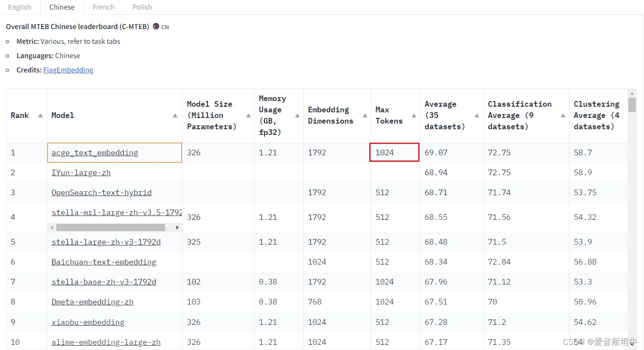Open the FlagEmbedding credits link
This screenshot has height=350, width=644.
[x=68, y=70]
